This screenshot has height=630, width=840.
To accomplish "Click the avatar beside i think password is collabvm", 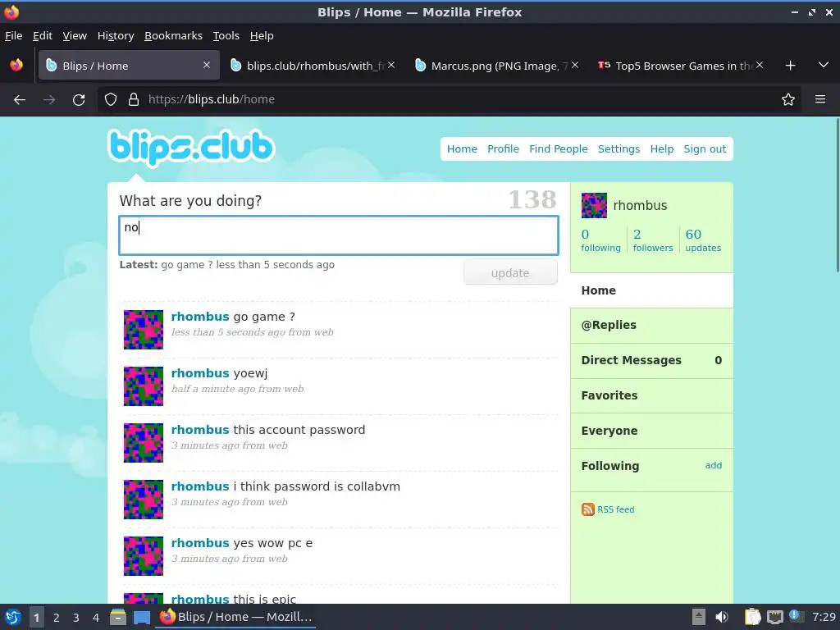I will (x=144, y=500).
